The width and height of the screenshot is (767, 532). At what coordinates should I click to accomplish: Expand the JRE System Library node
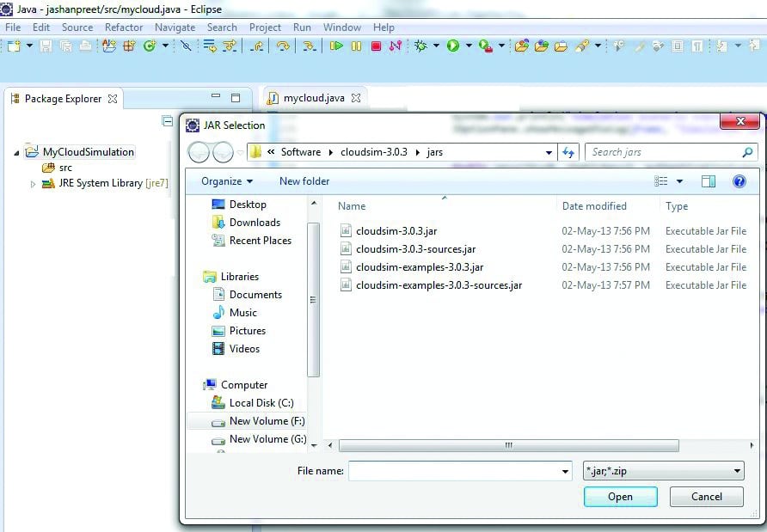pos(34,184)
